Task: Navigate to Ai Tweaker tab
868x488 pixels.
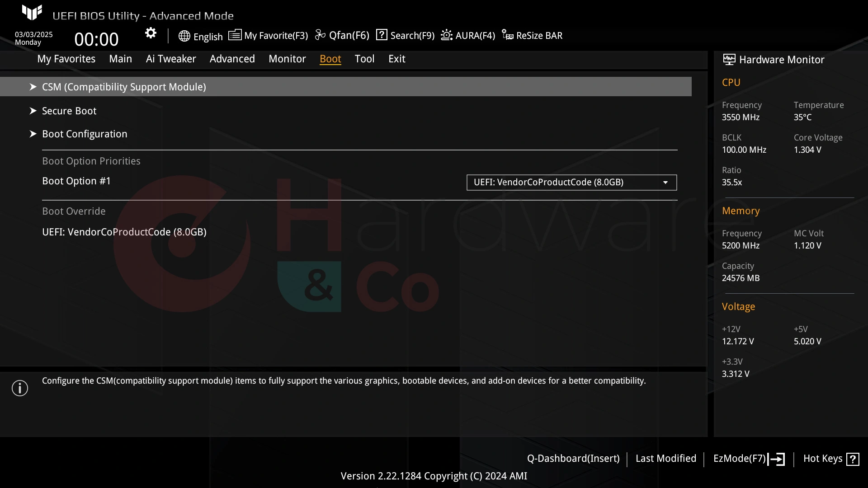Action: [171, 58]
